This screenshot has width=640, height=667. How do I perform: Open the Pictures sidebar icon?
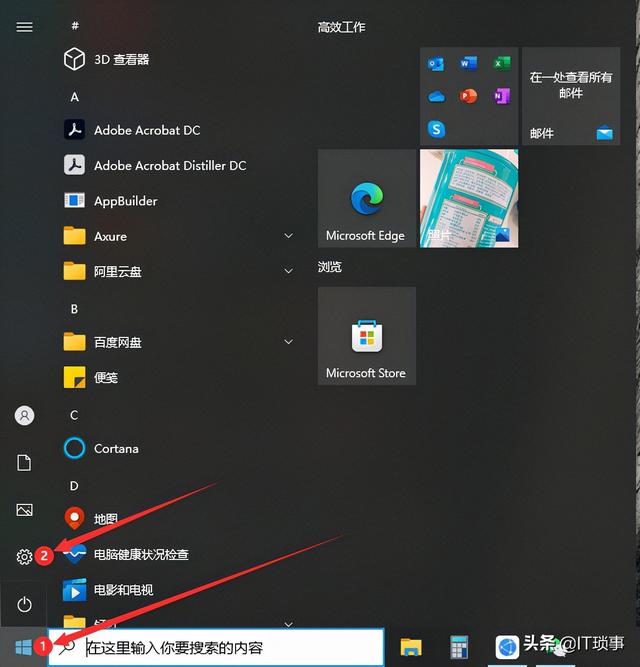click(24, 510)
